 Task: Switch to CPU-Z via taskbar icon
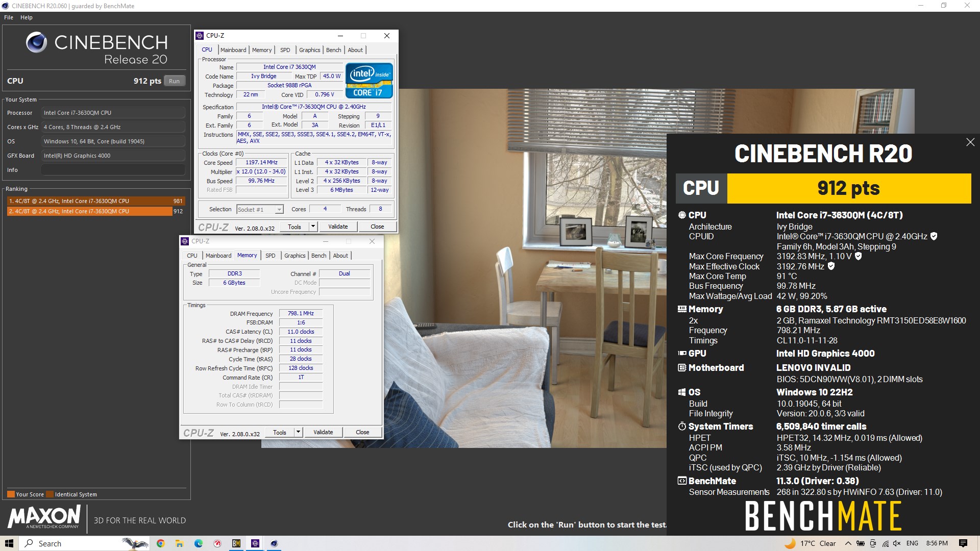coord(255,543)
